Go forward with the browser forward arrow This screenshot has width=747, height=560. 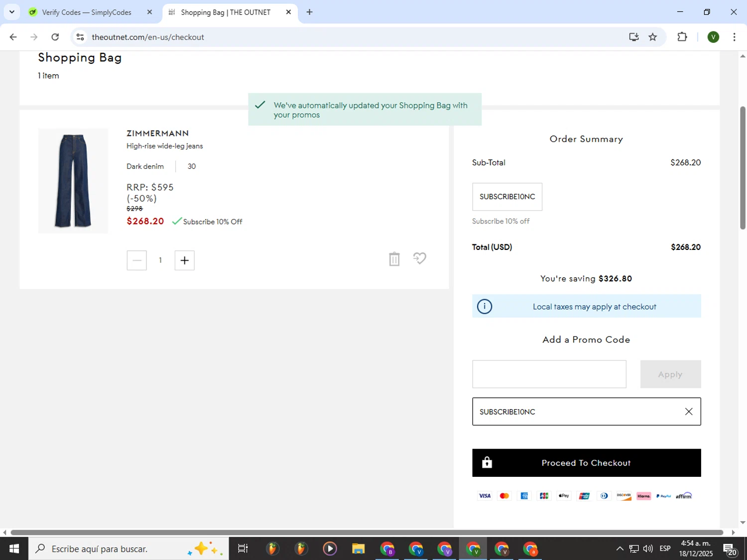click(34, 37)
